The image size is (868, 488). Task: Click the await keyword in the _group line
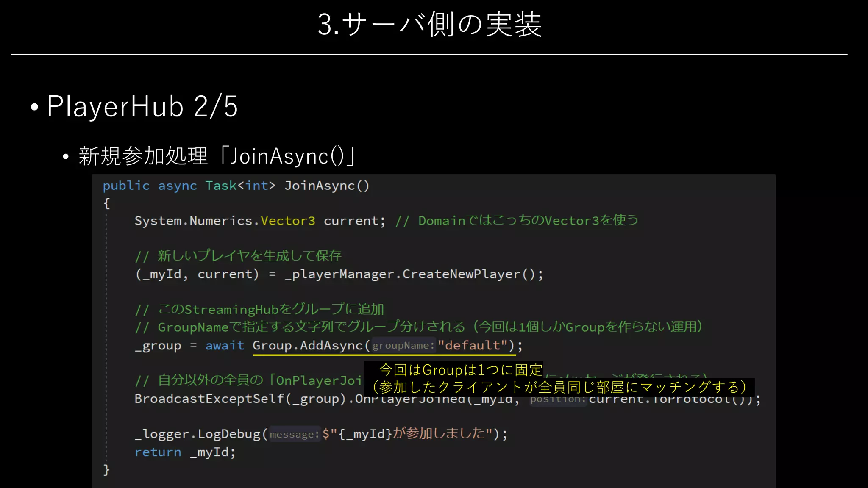pos(225,346)
